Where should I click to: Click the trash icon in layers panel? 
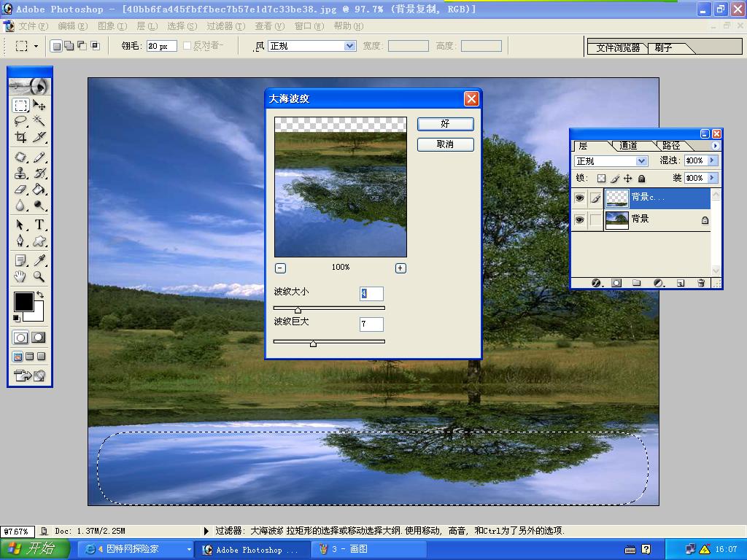(x=701, y=283)
